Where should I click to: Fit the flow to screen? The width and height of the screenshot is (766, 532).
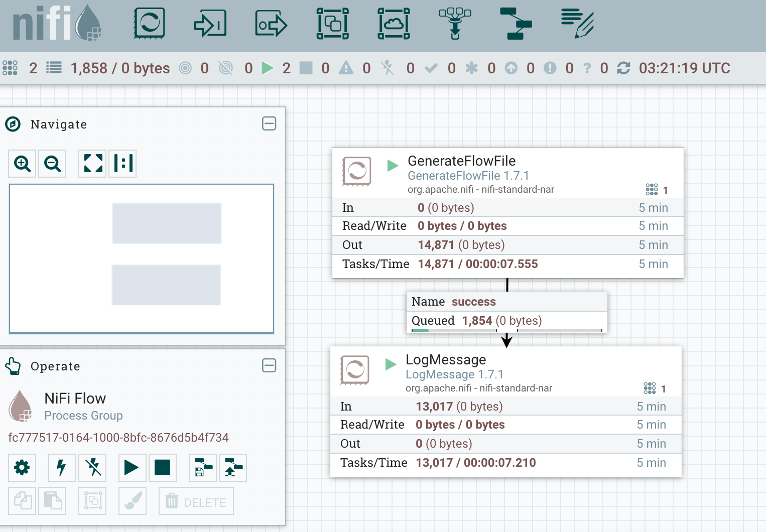click(93, 164)
